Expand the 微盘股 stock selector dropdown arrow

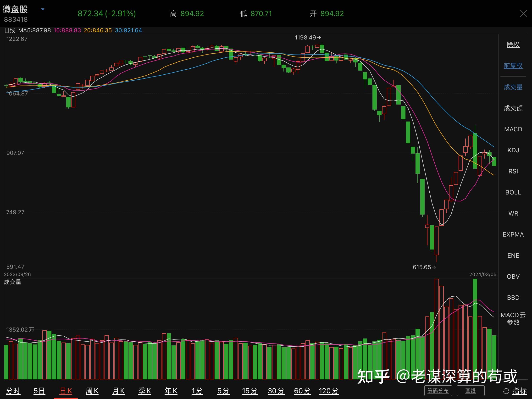coord(43,9)
